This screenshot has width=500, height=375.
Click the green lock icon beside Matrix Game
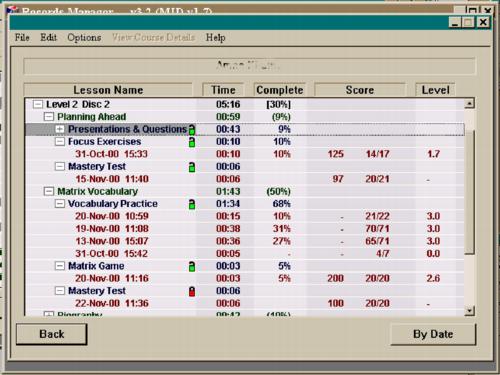(192, 266)
